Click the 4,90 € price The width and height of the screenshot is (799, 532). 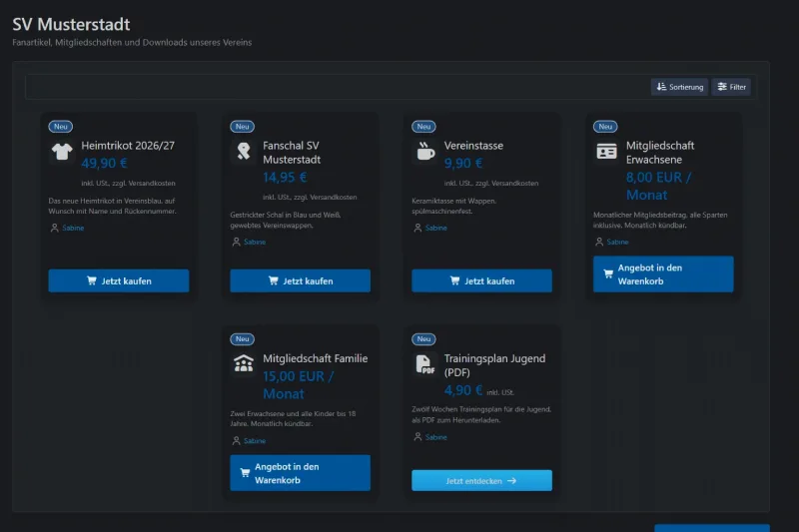(x=463, y=390)
